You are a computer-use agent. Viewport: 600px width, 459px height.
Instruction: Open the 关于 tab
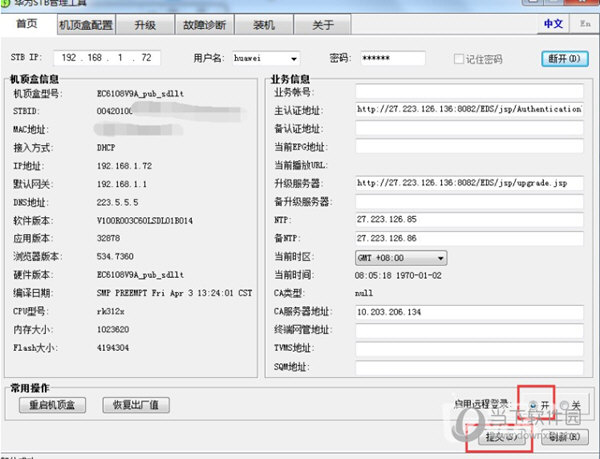[x=323, y=25]
